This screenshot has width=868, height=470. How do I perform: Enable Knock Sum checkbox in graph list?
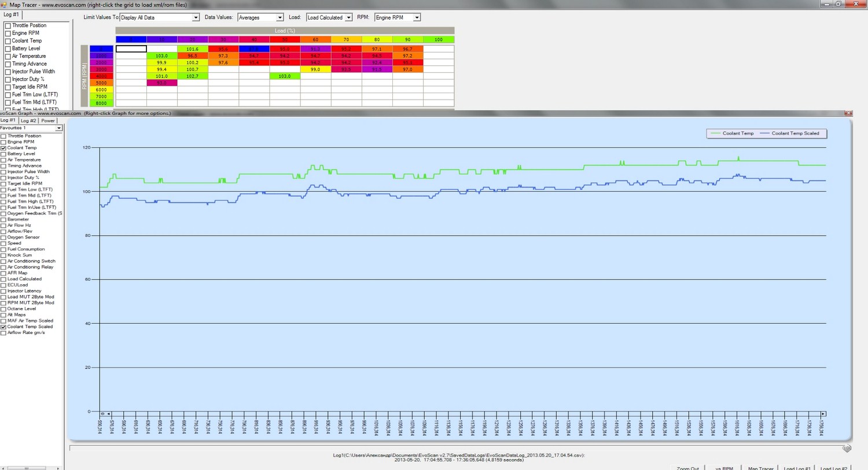(x=3, y=255)
